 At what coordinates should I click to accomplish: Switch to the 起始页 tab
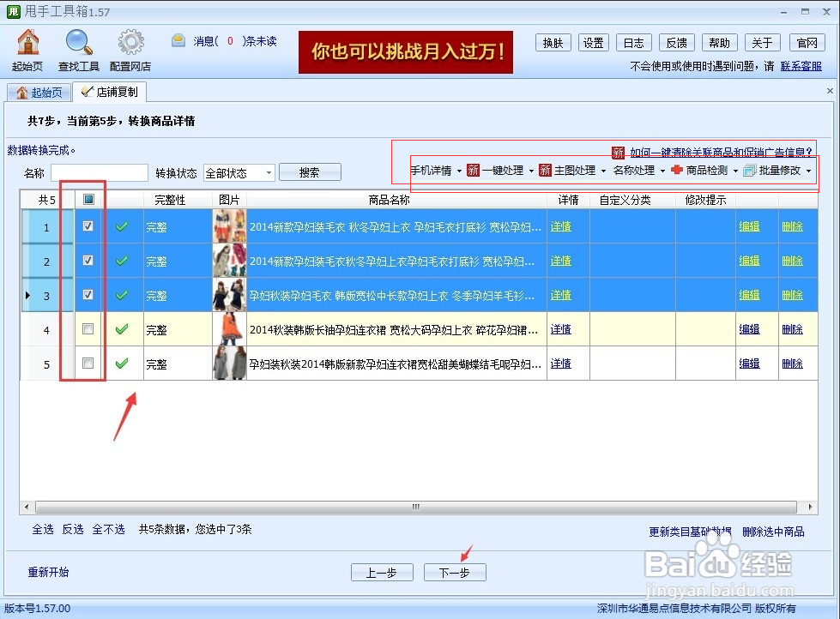pyautogui.click(x=39, y=91)
